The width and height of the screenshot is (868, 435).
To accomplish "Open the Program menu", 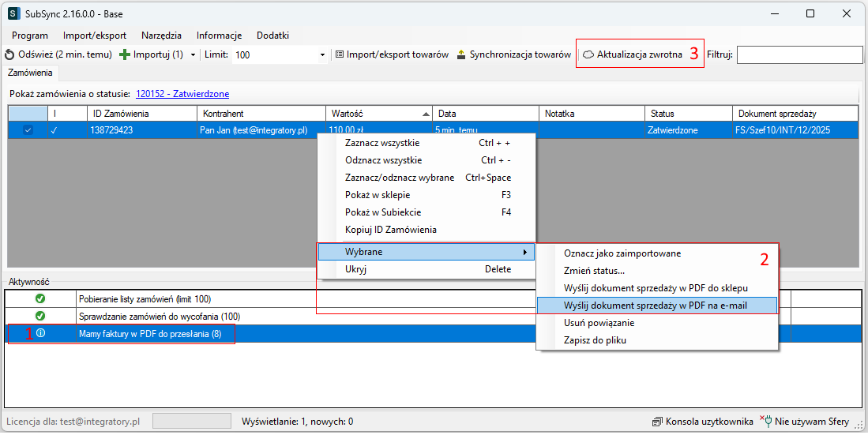I will coord(30,36).
